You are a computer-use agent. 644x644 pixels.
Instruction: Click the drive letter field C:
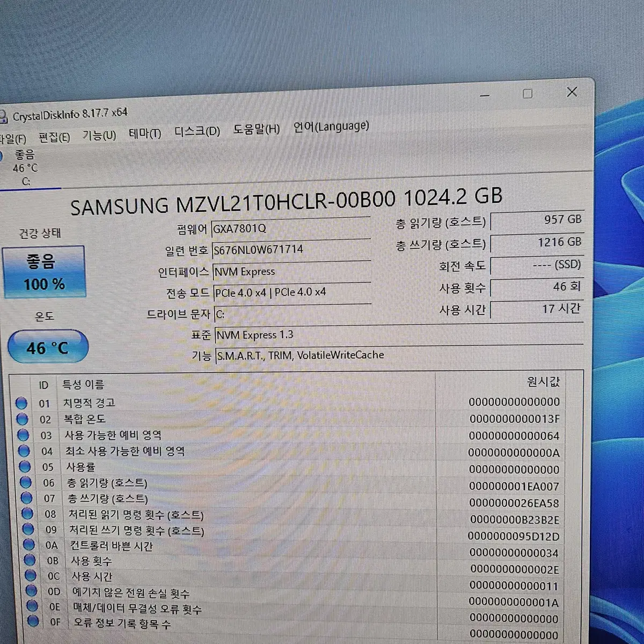point(293,313)
